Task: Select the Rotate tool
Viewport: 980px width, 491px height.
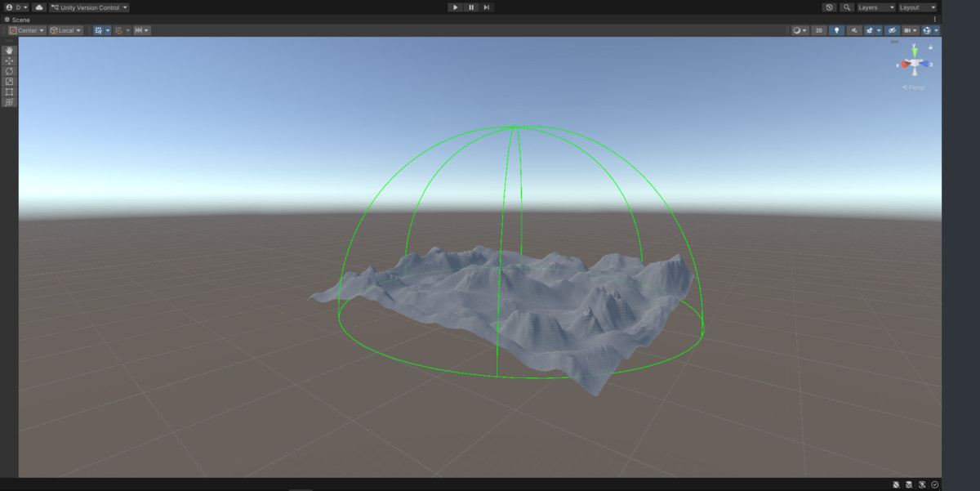Action: click(9, 71)
